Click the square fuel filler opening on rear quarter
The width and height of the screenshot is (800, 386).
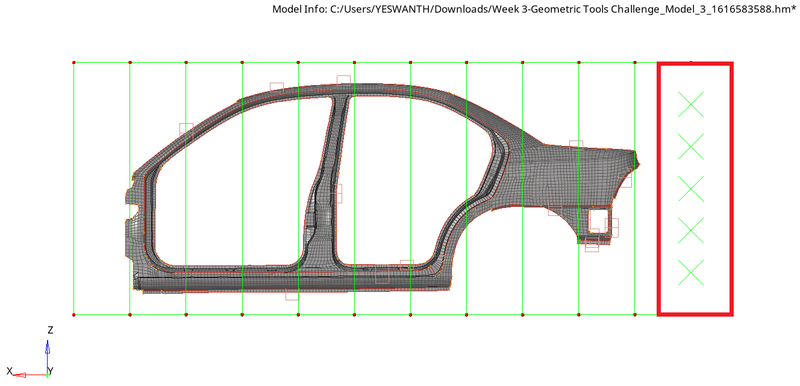[599, 220]
